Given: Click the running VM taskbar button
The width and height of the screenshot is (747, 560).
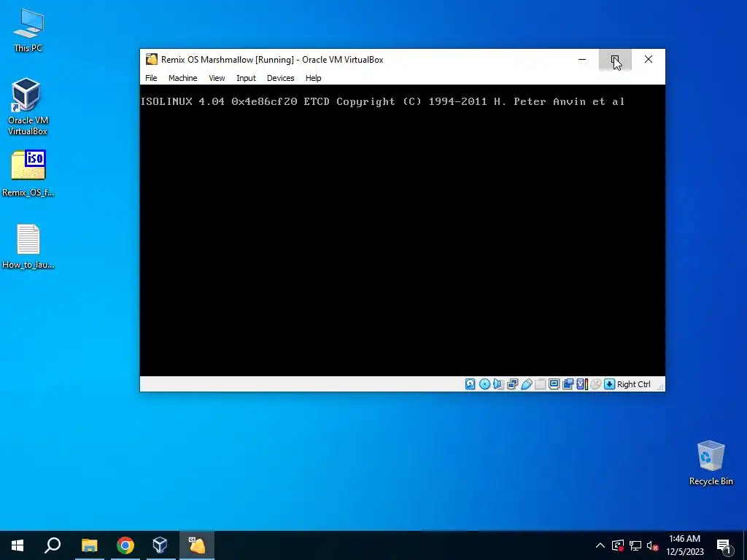Looking at the screenshot, I should [x=197, y=545].
